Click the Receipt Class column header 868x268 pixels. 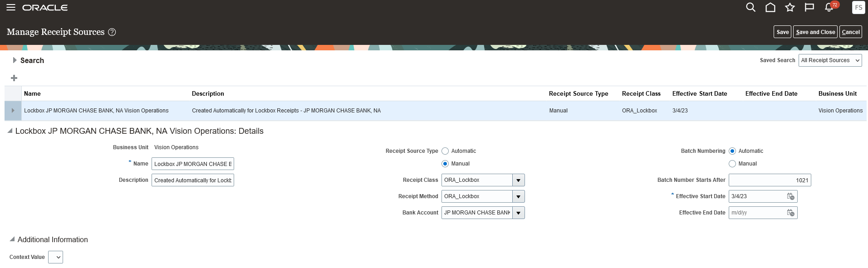(x=641, y=93)
